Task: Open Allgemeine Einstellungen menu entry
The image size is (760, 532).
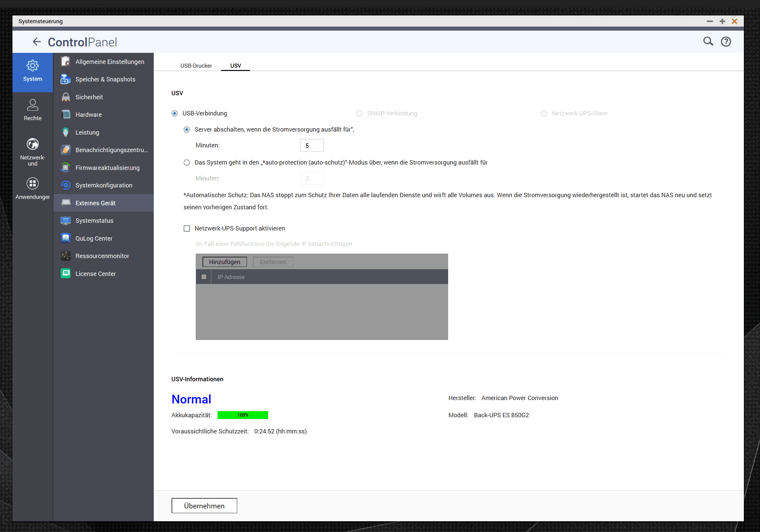Action: point(104,62)
